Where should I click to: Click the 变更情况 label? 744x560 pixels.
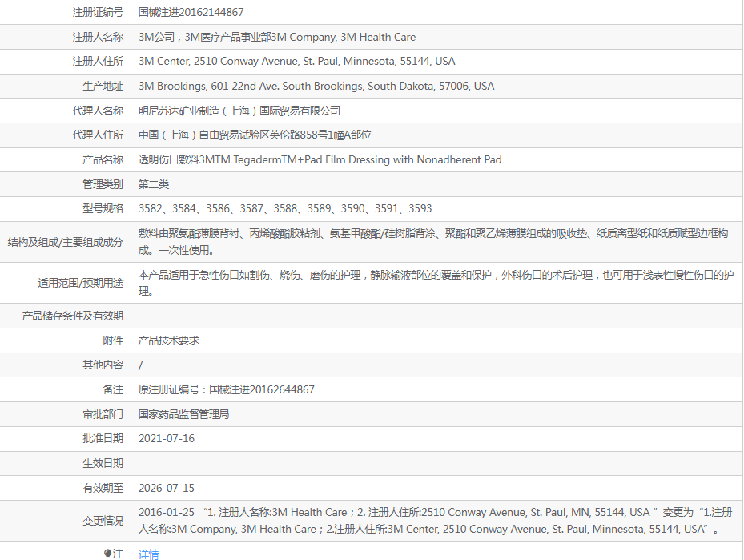click(x=103, y=521)
